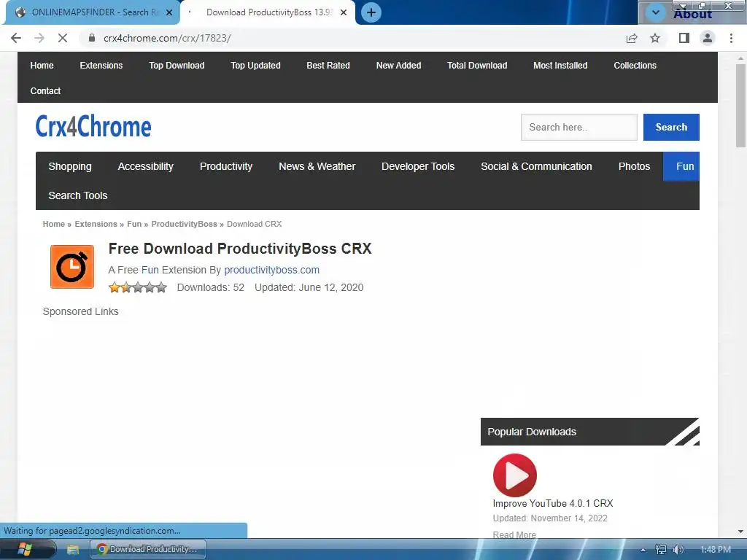Open the productivityboss.com link

point(271,270)
